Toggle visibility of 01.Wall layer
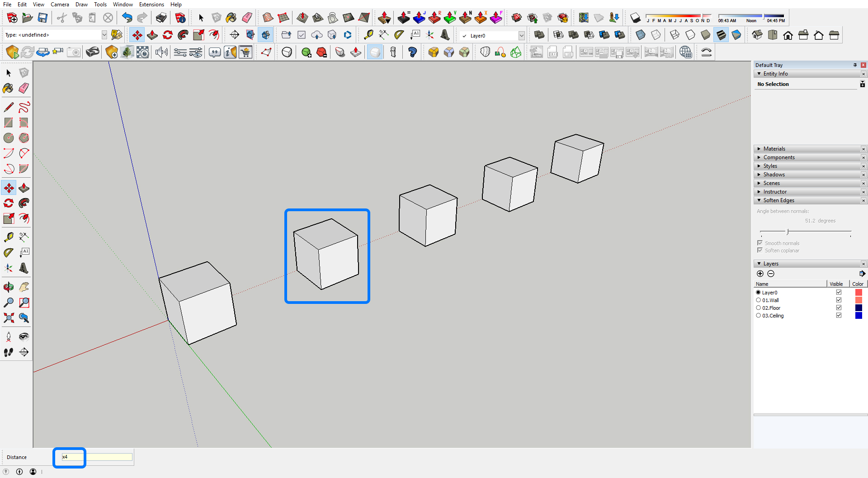 839,300
